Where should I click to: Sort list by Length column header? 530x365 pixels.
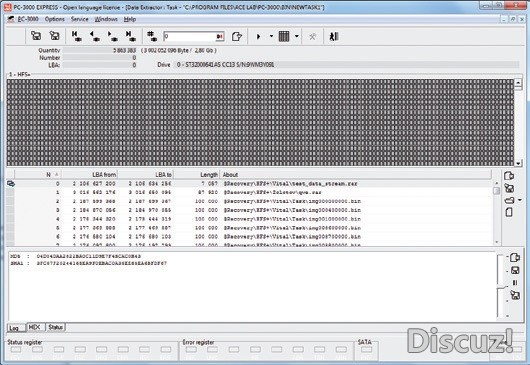197,175
